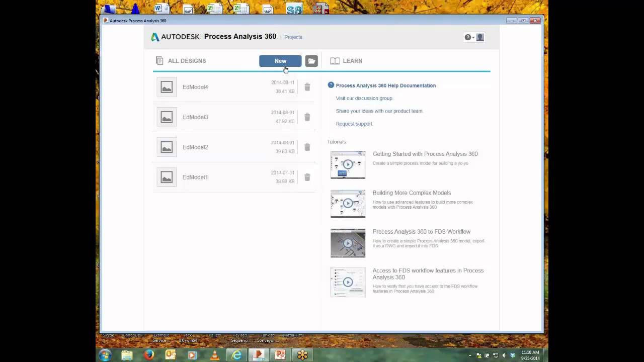Viewport: 644px width, 362px height.
Task: Switch to the LEARN tab
Action: coord(346,61)
